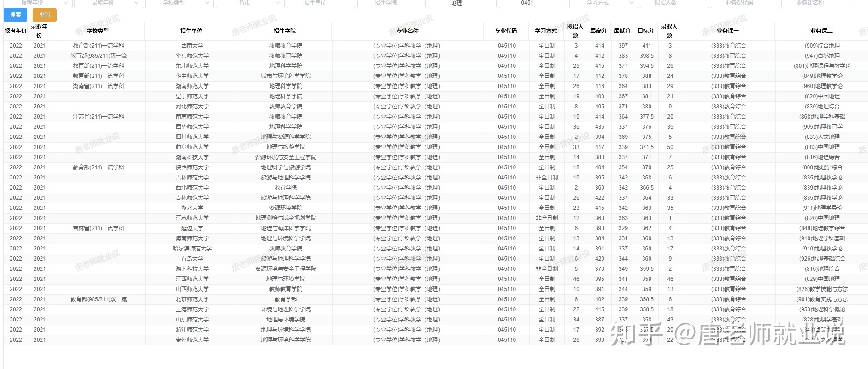The height and width of the screenshot is (369, 868).
Task: Click the 业务课代码 filter input
Action: click(745, 3)
